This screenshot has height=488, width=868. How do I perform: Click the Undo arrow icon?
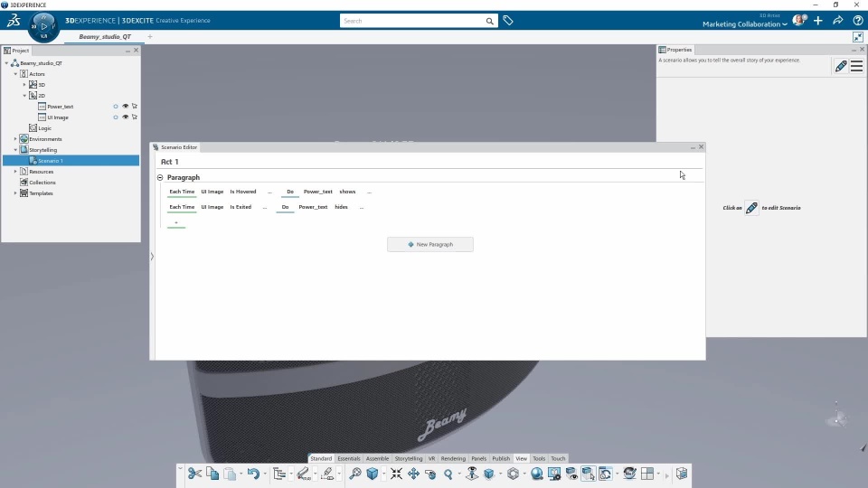(x=253, y=474)
